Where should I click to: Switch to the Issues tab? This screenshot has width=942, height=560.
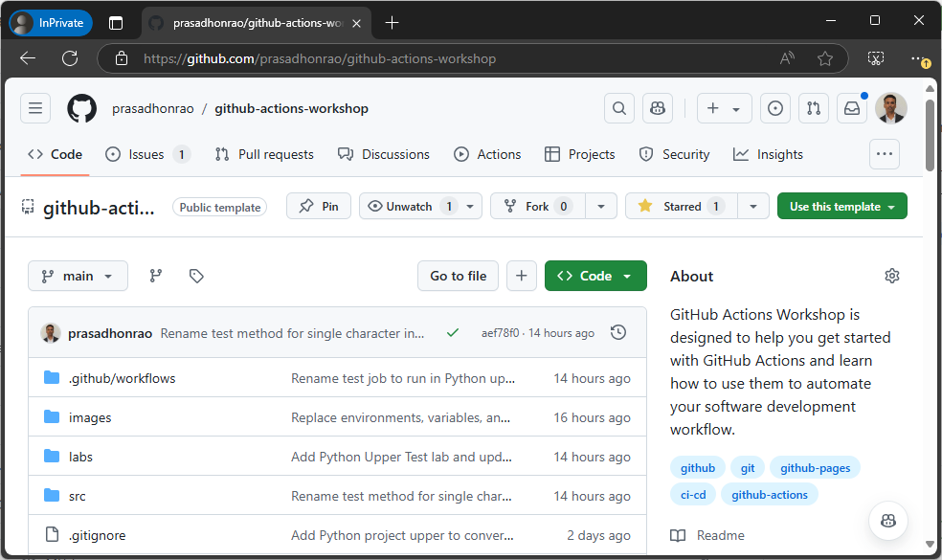pos(147,154)
